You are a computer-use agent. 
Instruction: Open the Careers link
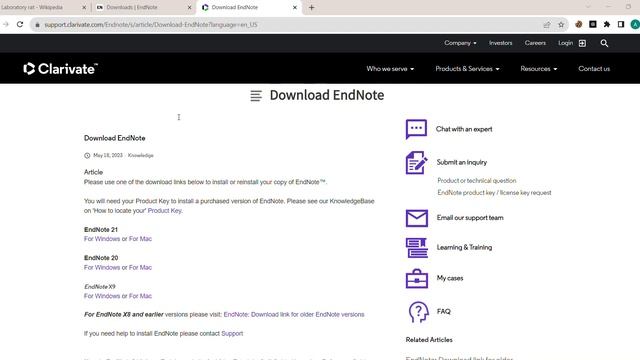tap(535, 43)
